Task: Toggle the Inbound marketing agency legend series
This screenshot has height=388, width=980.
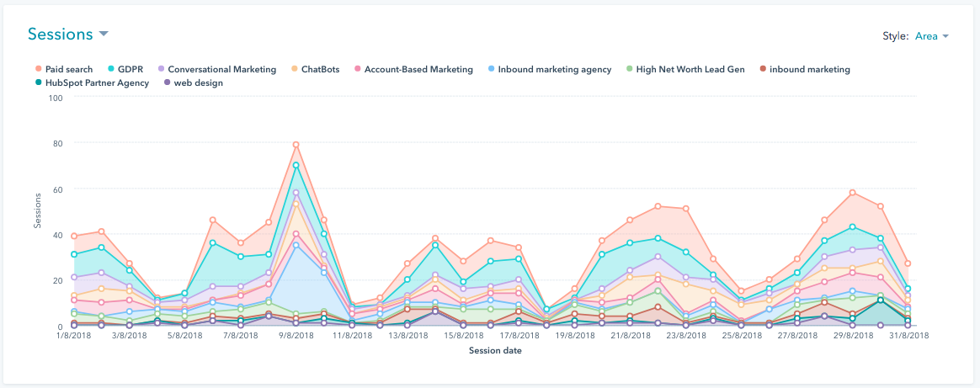Action: 549,69
